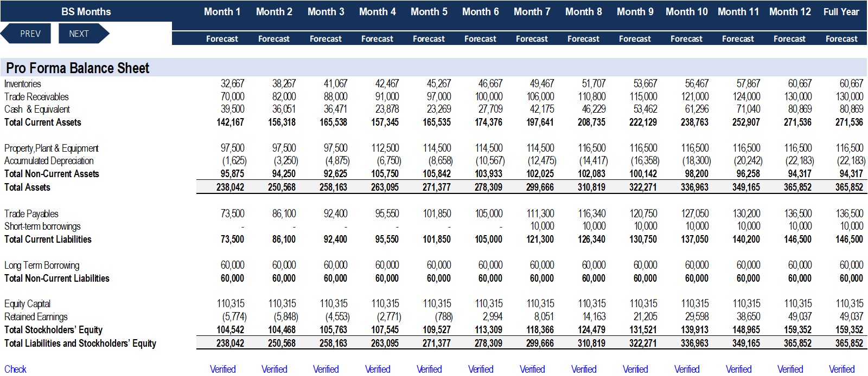Select Total Liabilities and Stockholders' Equity label
Screen dimensions: 868x376
(80, 343)
